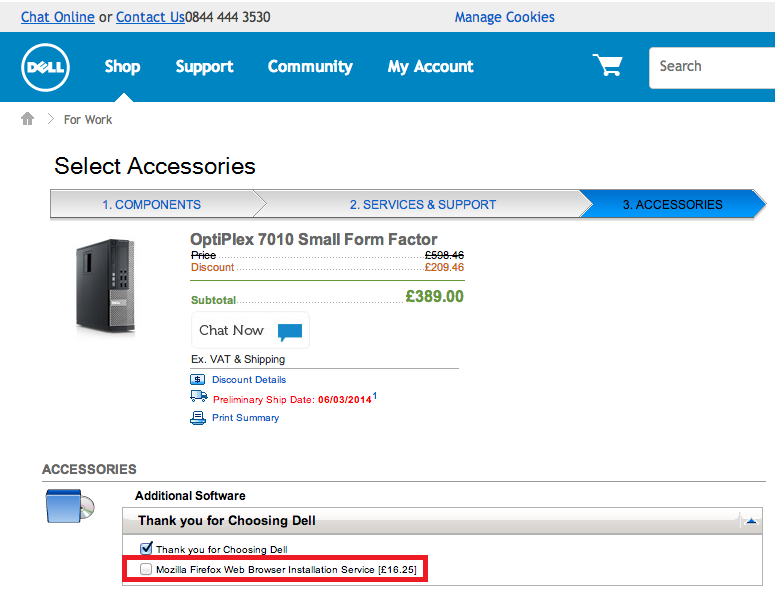This screenshot has width=775, height=590.
Task: Open the My Account menu
Action: [430, 67]
